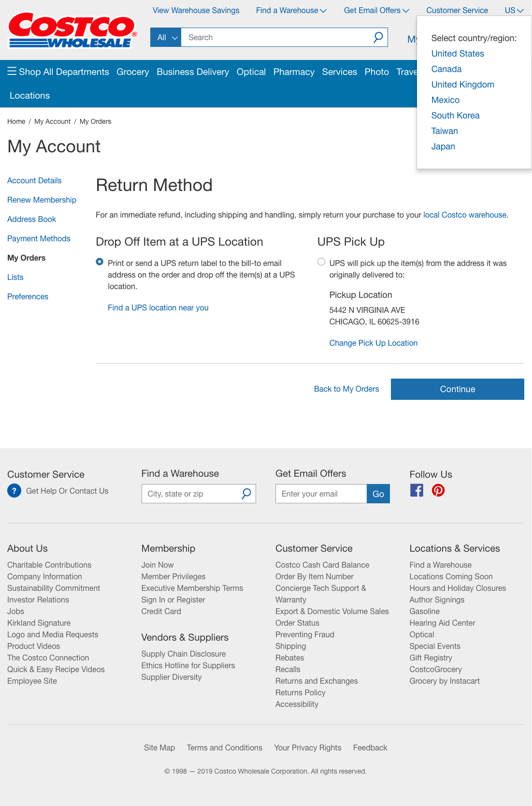
Task: Open the Facebook page icon
Action: [x=417, y=490]
